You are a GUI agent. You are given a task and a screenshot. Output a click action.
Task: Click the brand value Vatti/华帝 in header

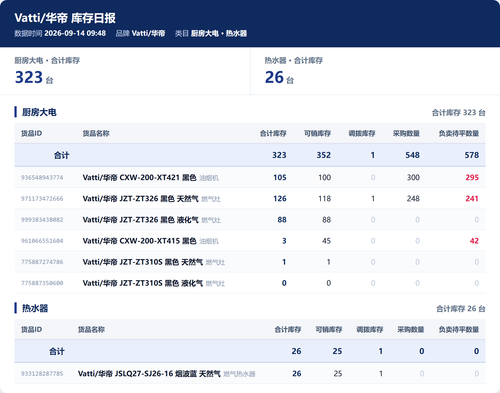tap(148, 33)
